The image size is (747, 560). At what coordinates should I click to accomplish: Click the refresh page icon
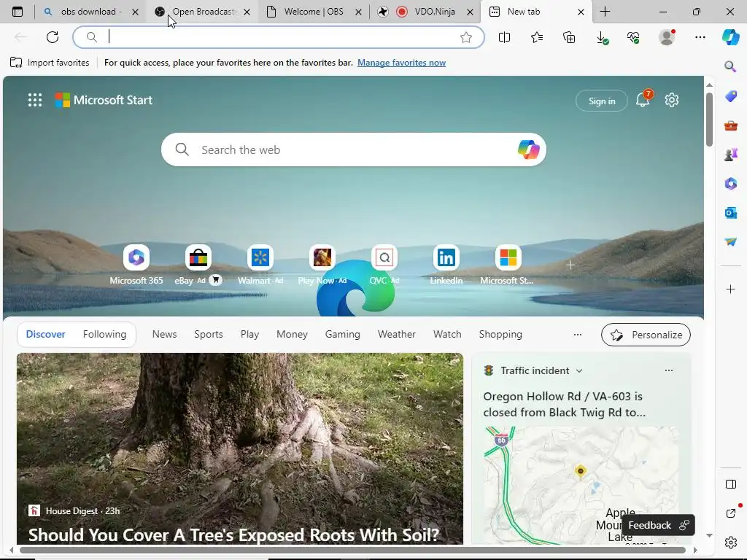coord(53,37)
